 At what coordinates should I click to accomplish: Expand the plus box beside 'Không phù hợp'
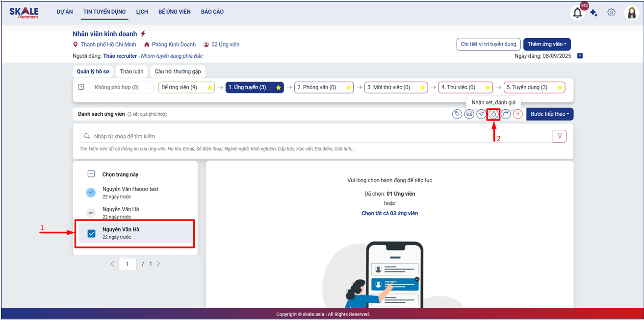(81, 87)
